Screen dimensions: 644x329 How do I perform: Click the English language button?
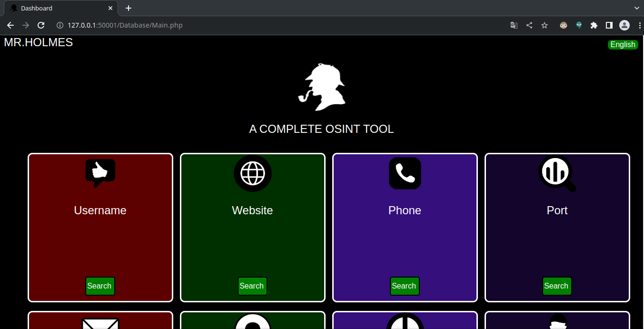click(623, 44)
